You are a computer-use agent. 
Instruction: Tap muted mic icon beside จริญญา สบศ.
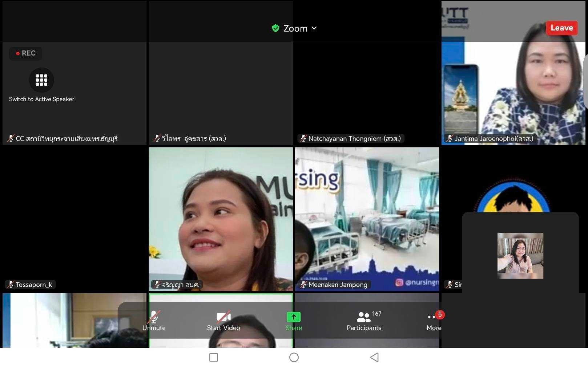click(157, 285)
